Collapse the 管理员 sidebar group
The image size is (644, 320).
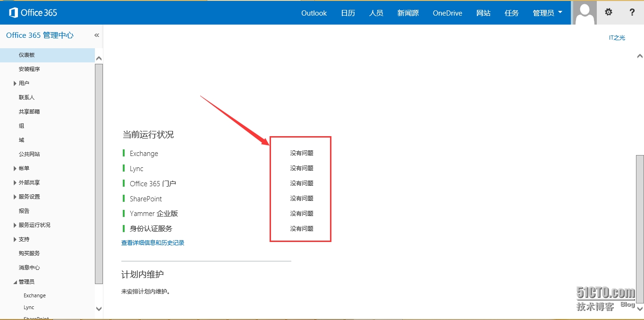click(x=15, y=282)
